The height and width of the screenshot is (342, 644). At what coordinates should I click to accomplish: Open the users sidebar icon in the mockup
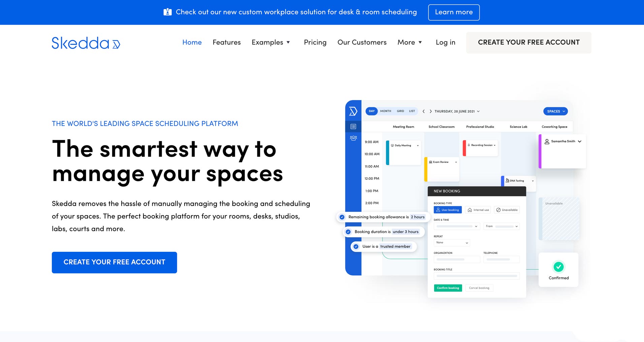353,138
